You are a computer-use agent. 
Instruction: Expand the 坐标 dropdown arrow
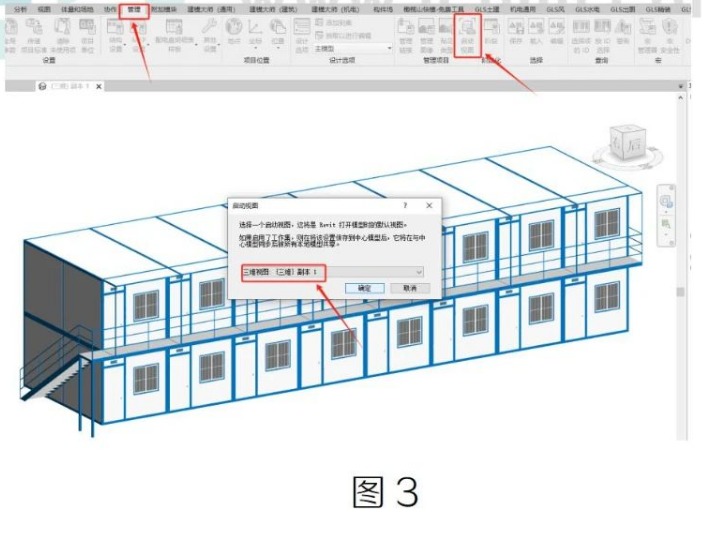coord(256,47)
